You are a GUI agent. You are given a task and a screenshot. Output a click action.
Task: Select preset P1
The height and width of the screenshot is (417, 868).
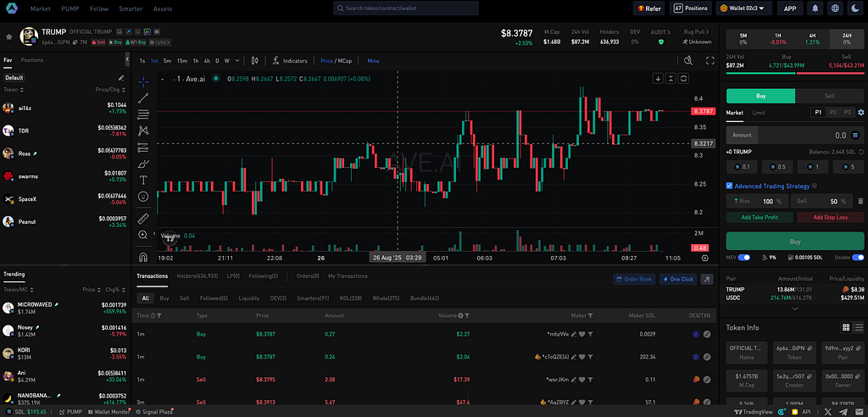click(x=818, y=113)
